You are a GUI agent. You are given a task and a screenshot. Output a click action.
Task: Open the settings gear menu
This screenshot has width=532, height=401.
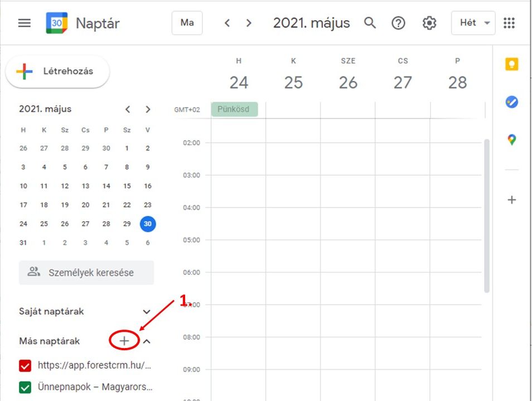[429, 23]
